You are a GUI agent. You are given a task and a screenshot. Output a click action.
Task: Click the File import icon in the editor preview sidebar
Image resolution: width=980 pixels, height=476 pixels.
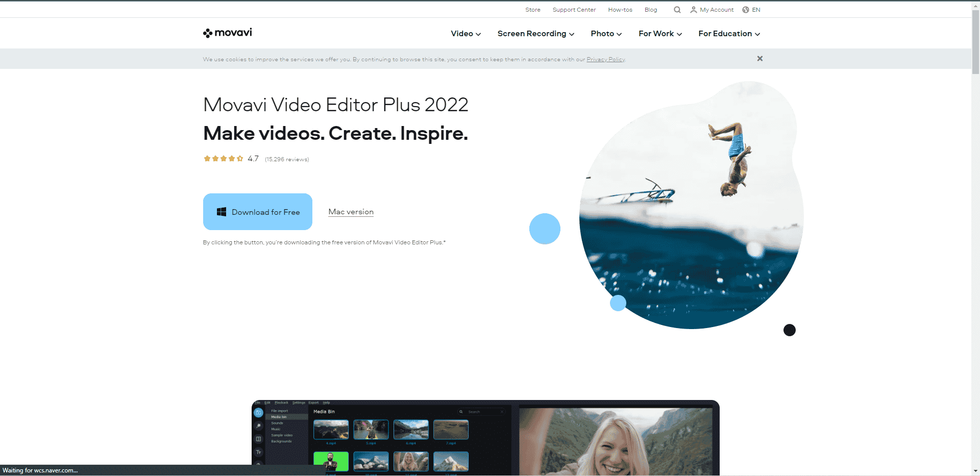(x=258, y=413)
